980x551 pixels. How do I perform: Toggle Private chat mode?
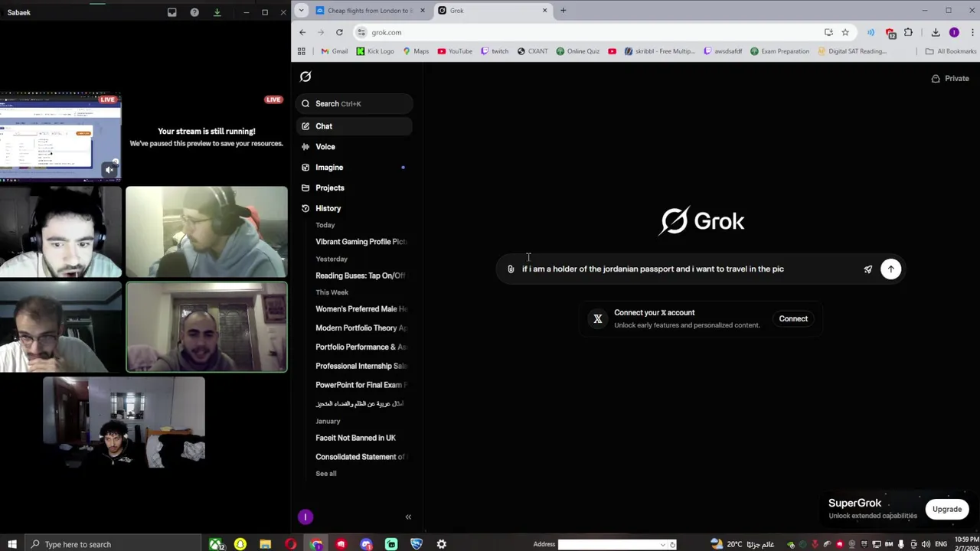[x=950, y=79]
